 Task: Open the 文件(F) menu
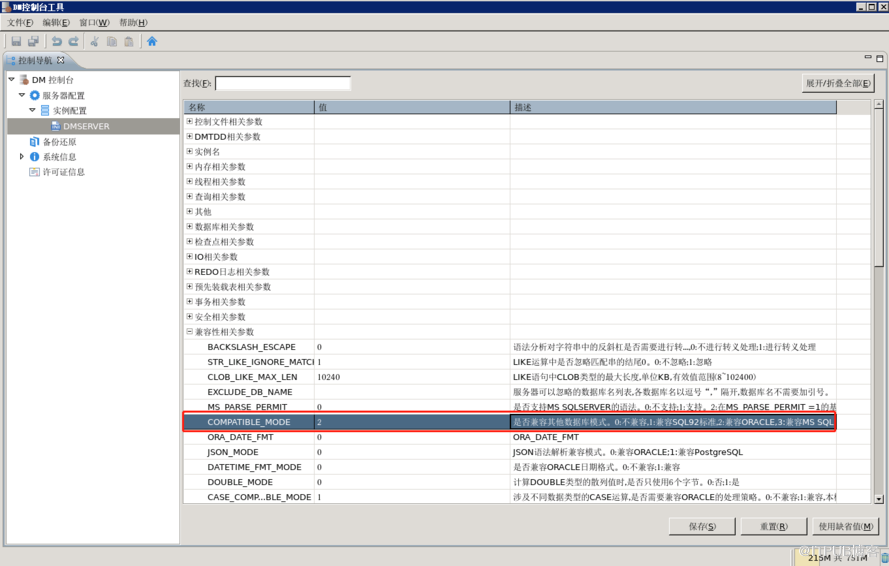coord(20,22)
